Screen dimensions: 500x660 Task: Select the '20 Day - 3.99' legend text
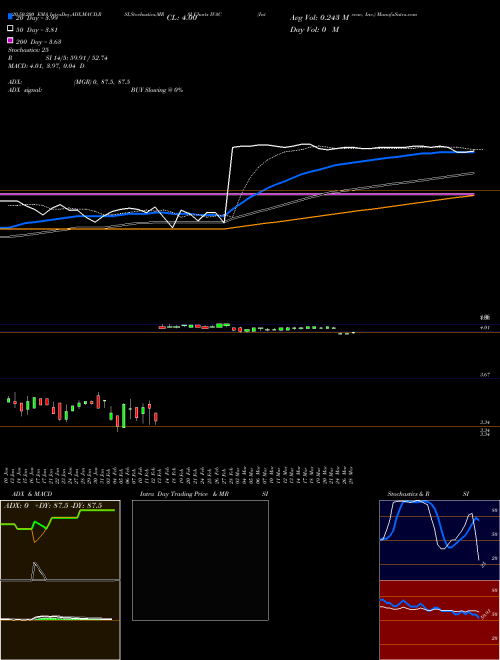(37, 18)
